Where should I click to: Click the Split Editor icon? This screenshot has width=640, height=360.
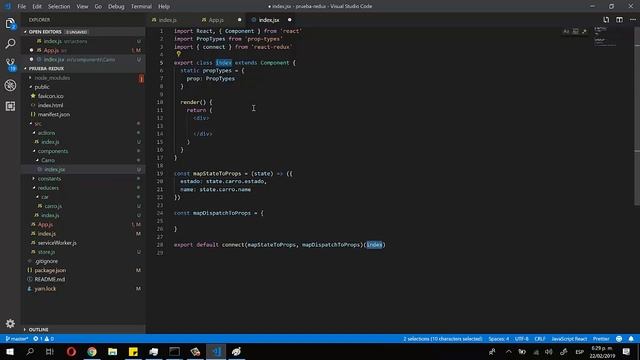point(619,20)
